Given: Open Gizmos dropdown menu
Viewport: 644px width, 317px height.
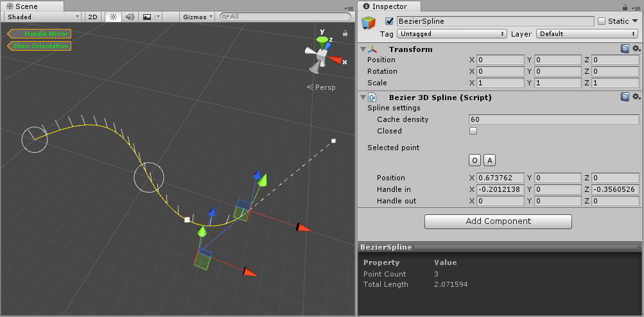Looking at the screenshot, I should (x=198, y=17).
